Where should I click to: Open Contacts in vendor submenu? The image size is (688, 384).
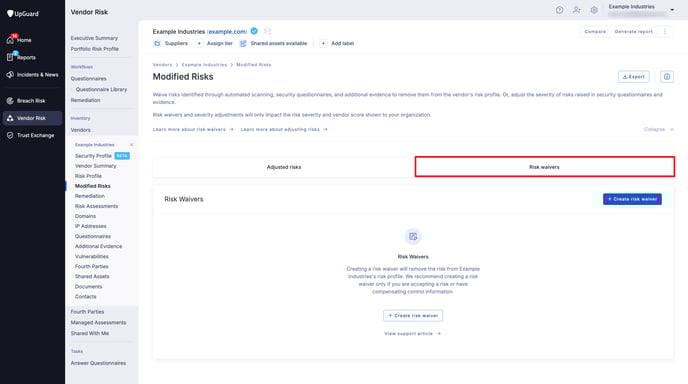[86, 297]
